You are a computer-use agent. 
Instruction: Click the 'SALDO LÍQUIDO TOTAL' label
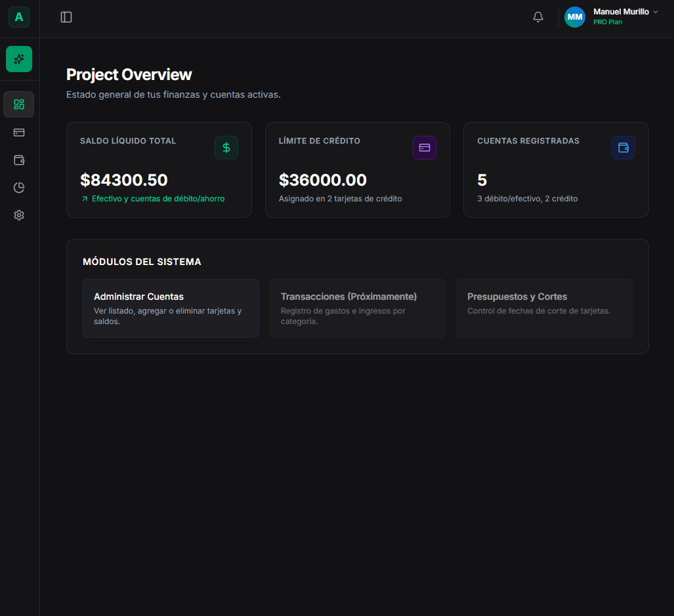point(128,141)
